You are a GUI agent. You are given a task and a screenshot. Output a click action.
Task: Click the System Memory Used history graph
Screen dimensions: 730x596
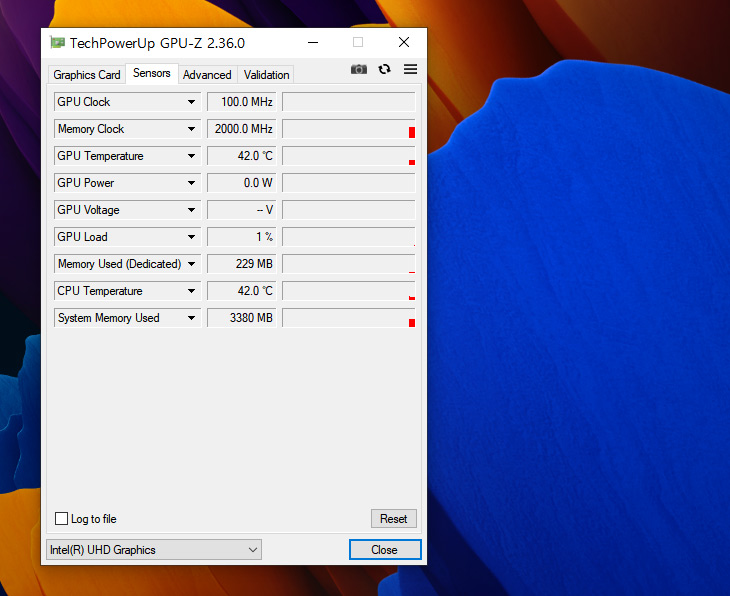(349, 318)
